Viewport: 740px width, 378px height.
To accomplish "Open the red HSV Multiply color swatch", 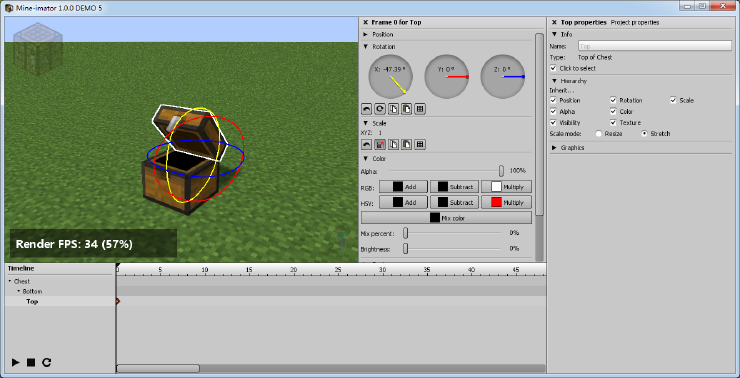I will pos(496,202).
